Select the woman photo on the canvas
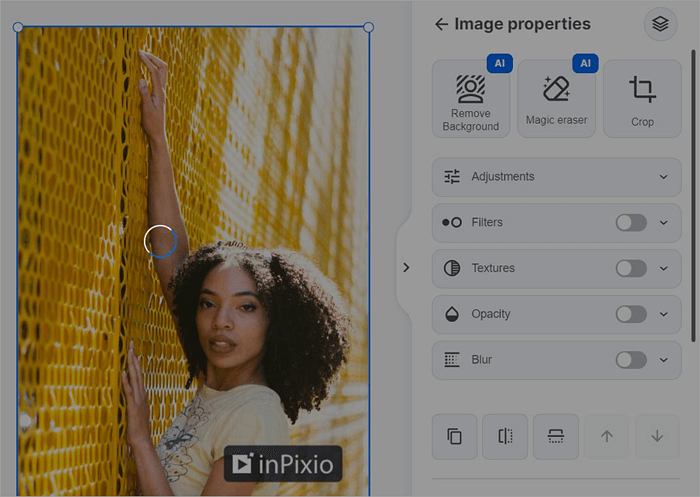Screen dimensions: 700x497 pyautogui.click(x=193, y=261)
